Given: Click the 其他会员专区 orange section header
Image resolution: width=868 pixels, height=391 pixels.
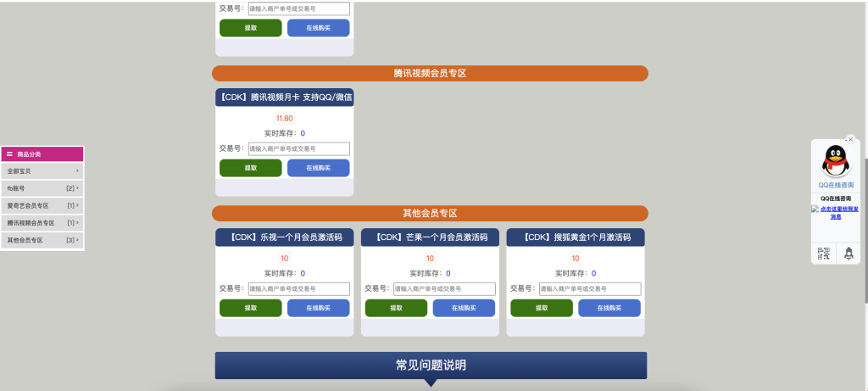Looking at the screenshot, I should pyautogui.click(x=430, y=213).
